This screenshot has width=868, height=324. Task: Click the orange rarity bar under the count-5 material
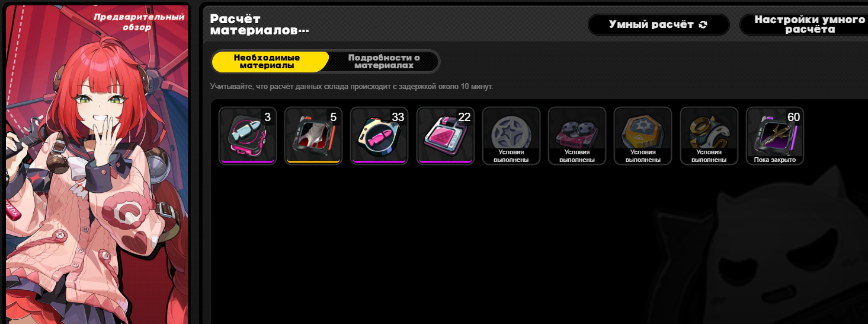(313, 161)
